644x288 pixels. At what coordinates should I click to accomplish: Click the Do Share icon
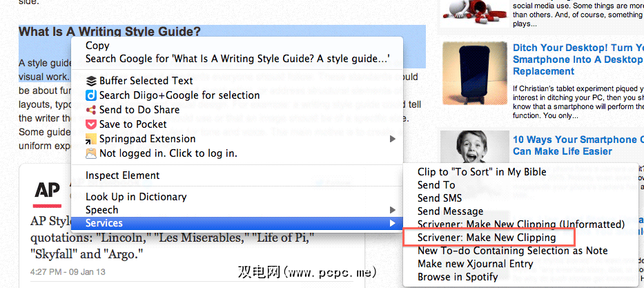[91, 110]
